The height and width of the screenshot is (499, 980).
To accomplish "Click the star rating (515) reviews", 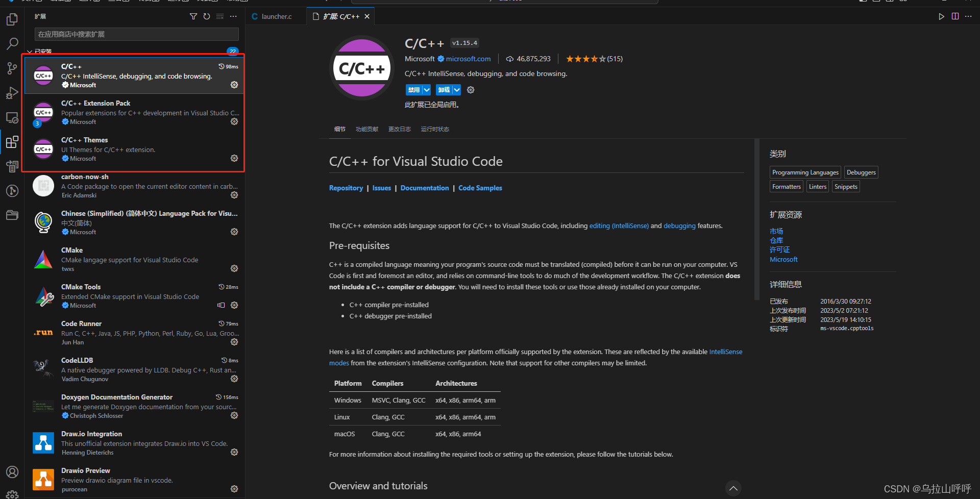I will click(x=594, y=59).
